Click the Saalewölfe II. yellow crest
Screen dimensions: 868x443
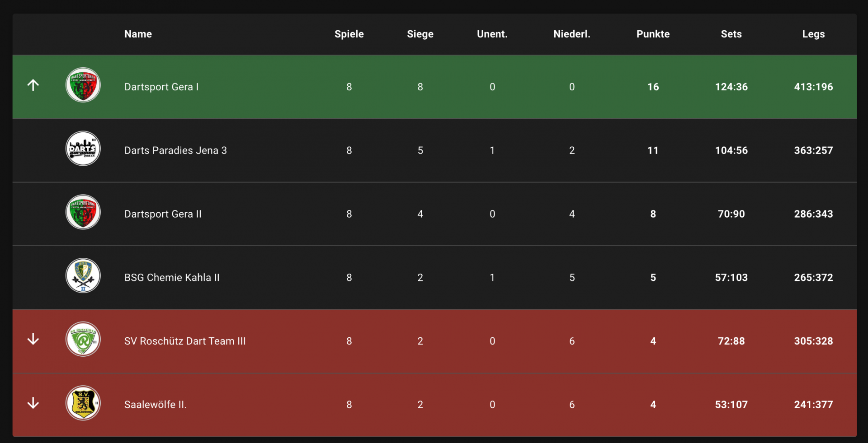click(83, 403)
